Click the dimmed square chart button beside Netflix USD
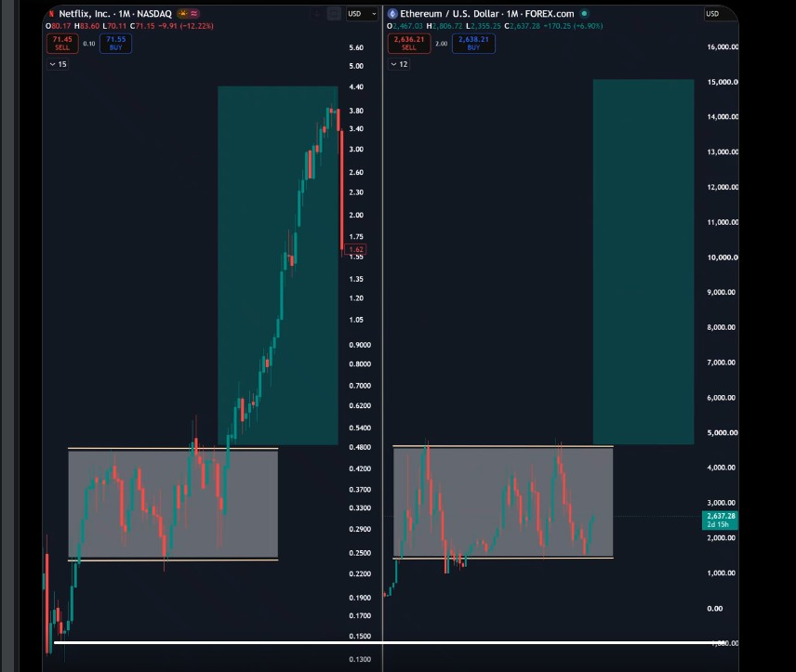This screenshot has width=796, height=672. point(334,14)
